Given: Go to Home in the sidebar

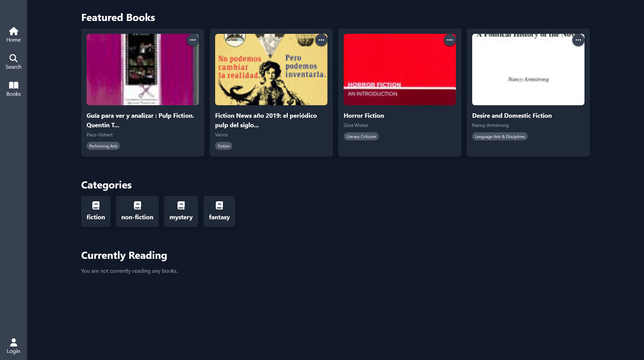Looking at the screenshot, I should 14,35.
